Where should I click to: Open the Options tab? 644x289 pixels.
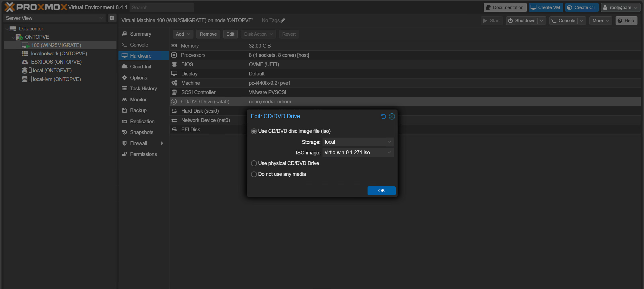click(144, 78)
